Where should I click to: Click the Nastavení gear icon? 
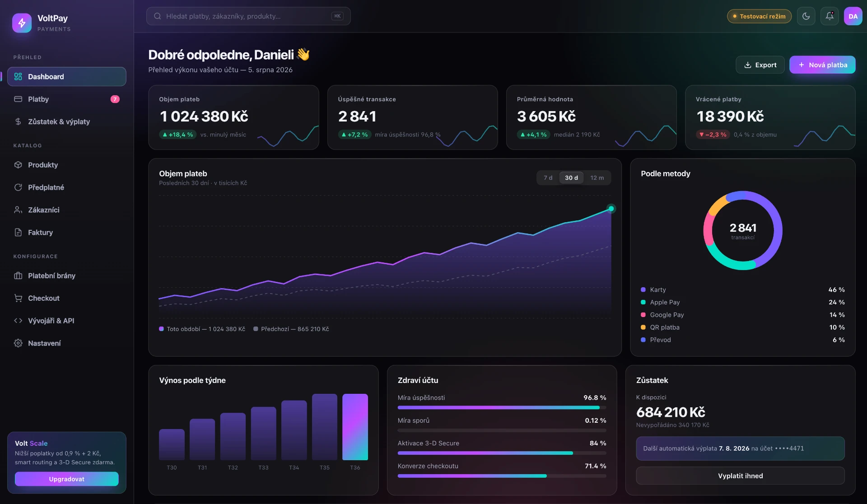(18, 343)
